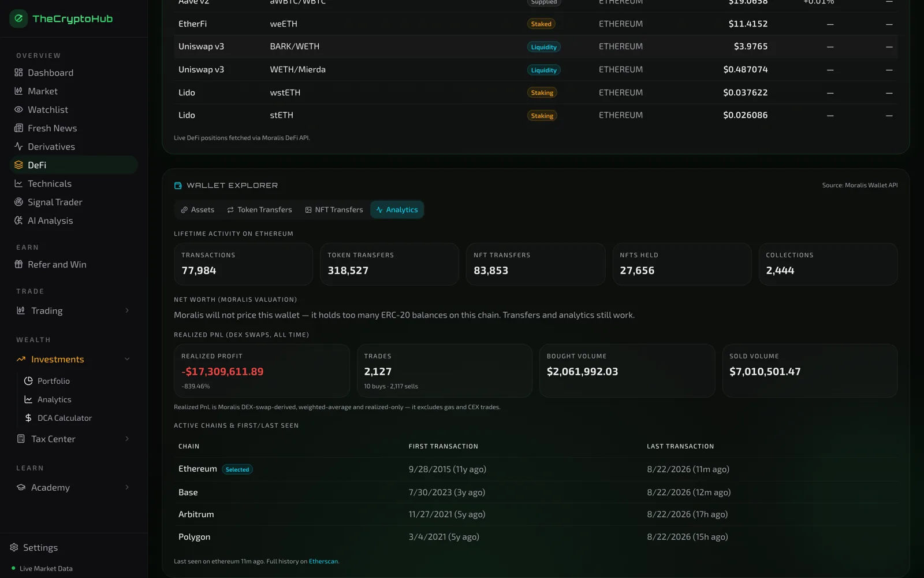The width and height of the screenshot is (924, 578).
Task: Switch to the Token Transfers tab
Action: click(x=259, y=210)
